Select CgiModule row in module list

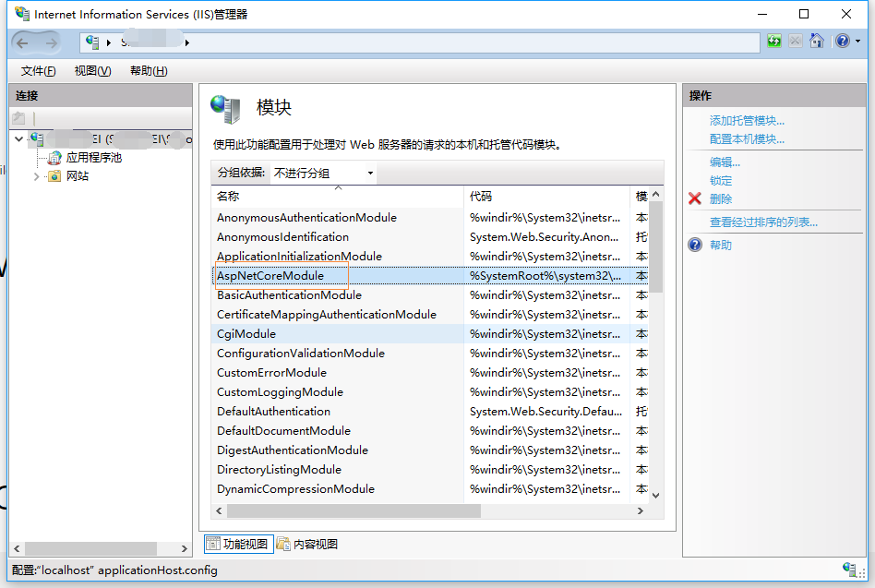click(246, 334)
